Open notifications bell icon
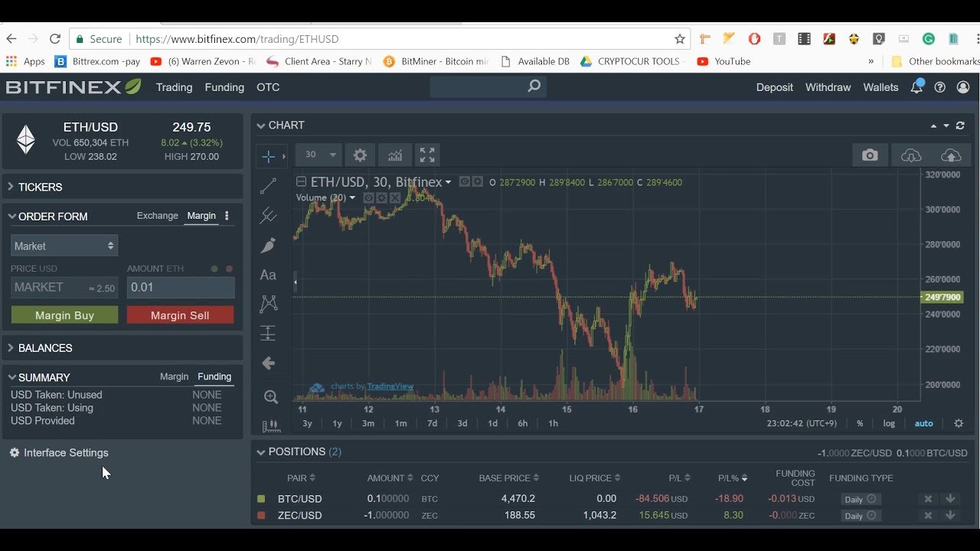 click(x=916, y=86)
